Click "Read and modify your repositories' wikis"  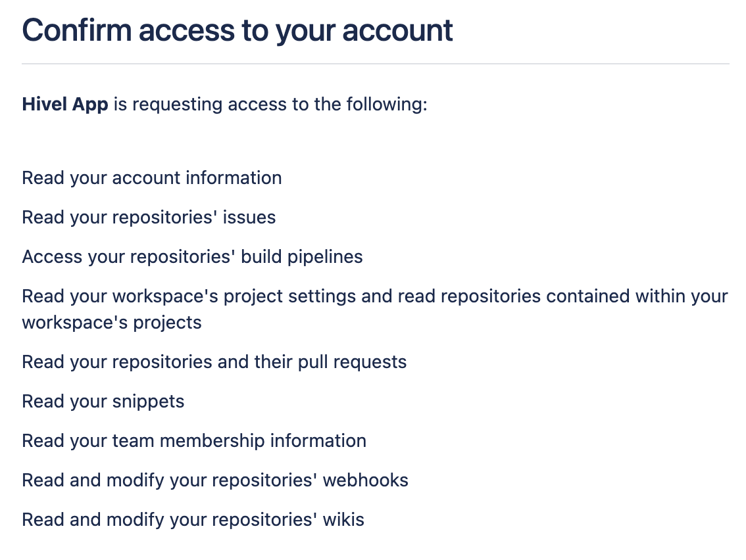(x=193, y=520)
